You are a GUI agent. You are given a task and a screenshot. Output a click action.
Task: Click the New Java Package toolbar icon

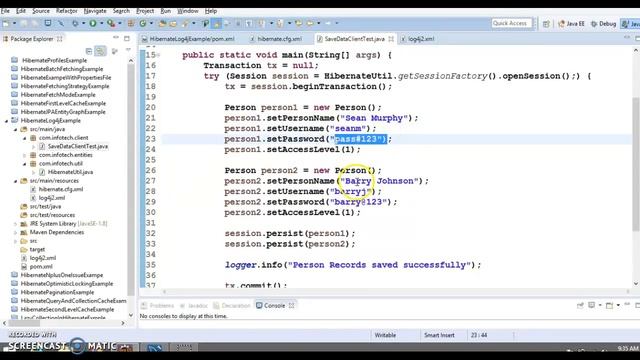[x=131, y=24]
